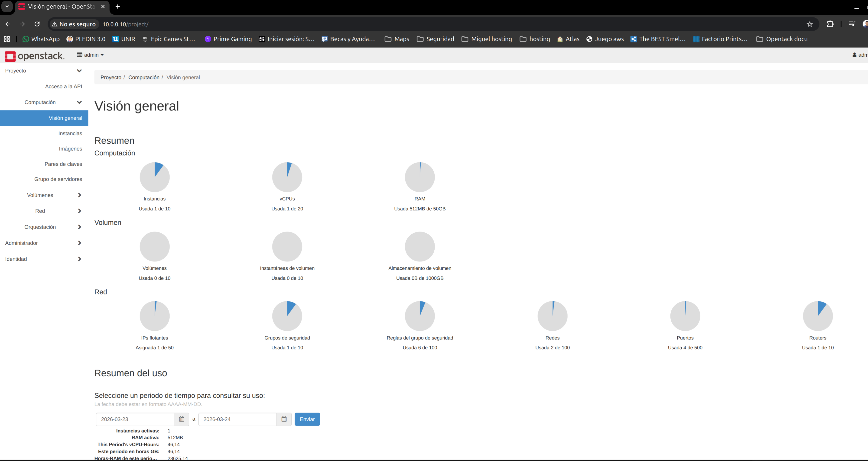Click the Computación breadcrumb link
868x461 pixels.
point(143,77)
